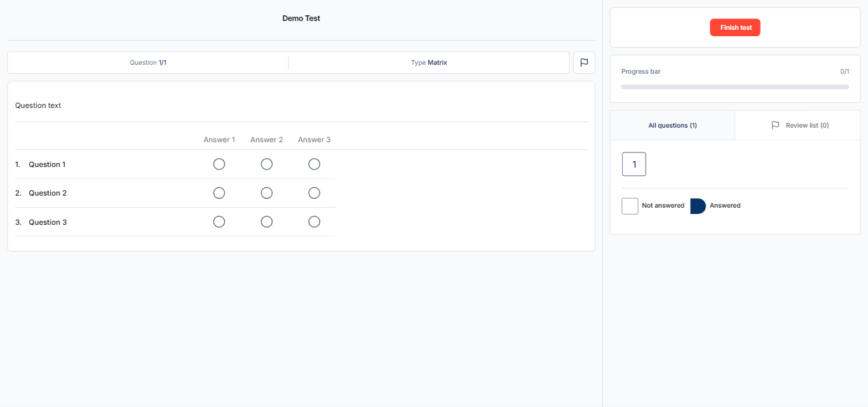The image size is (868, 407).
Task: Click the Not answered legend box
Action: [630, 206]
